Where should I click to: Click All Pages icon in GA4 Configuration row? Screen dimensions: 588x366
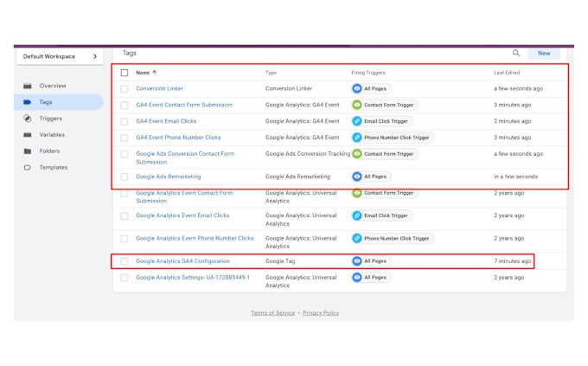[357, 261]
